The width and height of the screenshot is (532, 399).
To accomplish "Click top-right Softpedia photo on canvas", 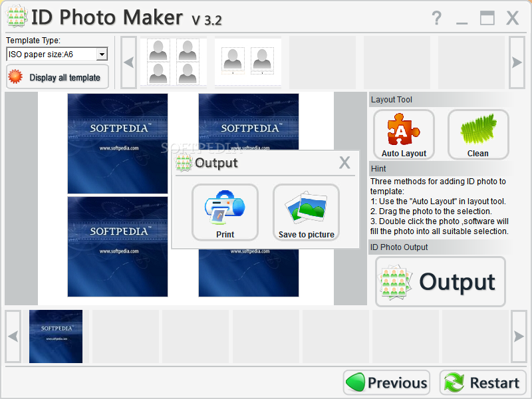I will pos(249,122).
